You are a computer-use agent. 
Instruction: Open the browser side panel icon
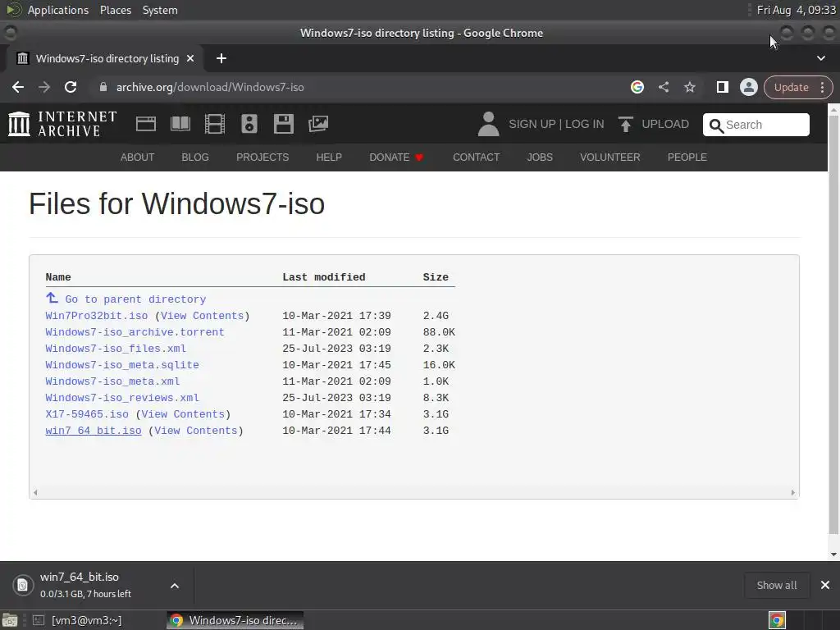click(722, 87)
